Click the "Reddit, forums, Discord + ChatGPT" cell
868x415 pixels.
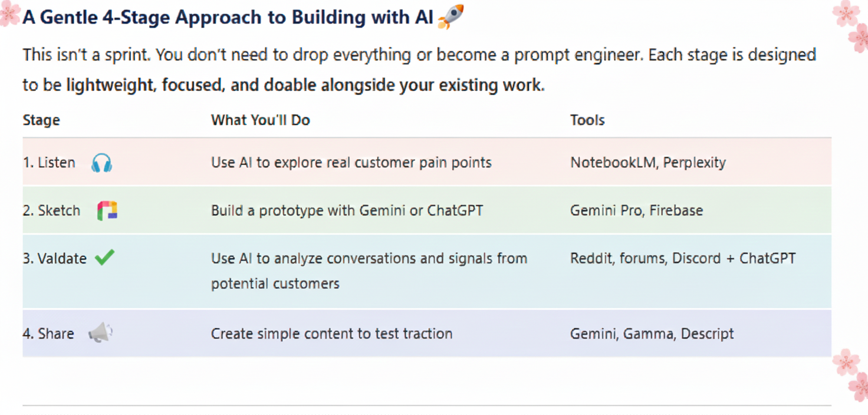(682, 258)
